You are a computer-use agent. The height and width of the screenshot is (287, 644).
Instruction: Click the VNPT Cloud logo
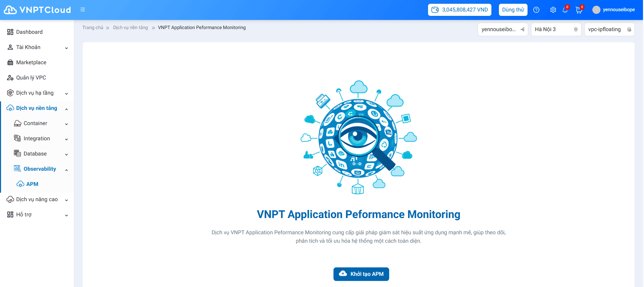(37, 10)
